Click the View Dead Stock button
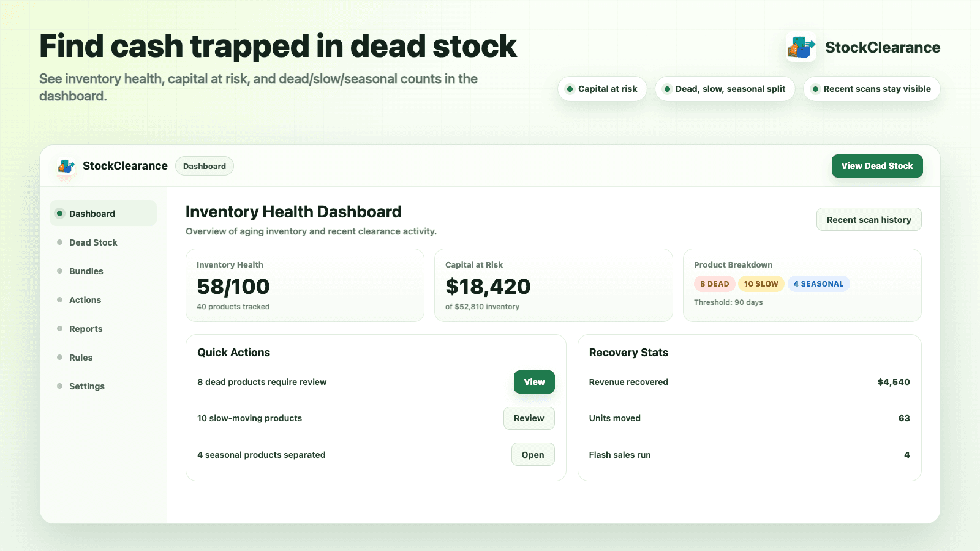The height and width of the screenshot is (551, 980). coord(877,166)
